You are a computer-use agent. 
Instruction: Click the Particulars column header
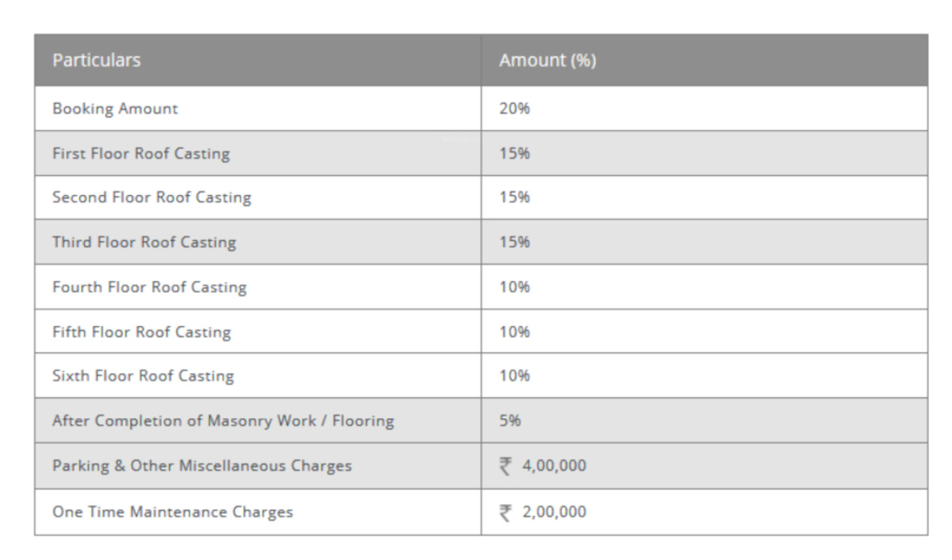click(x=97, y=60)
